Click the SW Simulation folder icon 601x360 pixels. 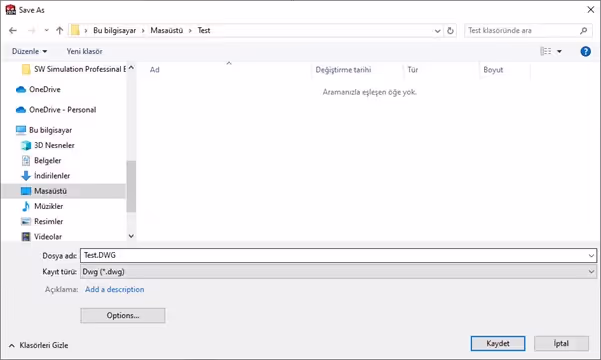click(26, 69)
